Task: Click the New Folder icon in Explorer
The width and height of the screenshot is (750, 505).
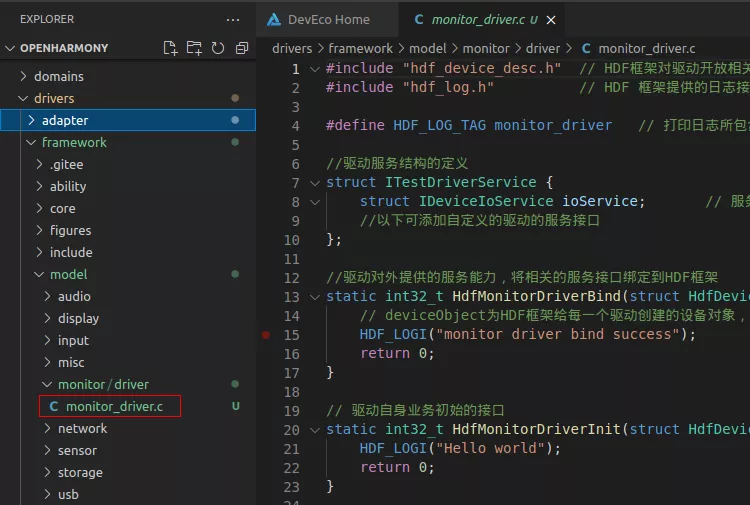Action: [x=194, y=48]
